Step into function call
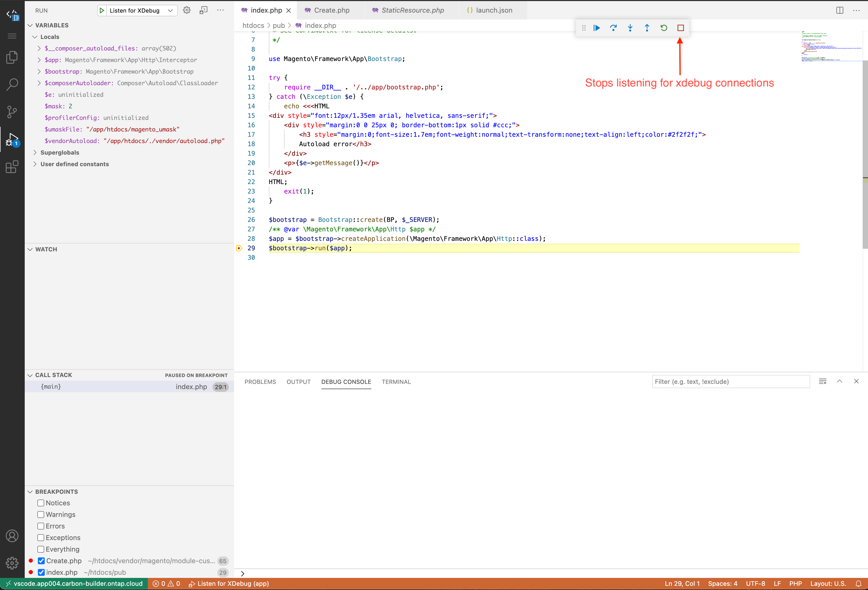Image resolution: width=868 pixels, height=590 pixels. 630,28
